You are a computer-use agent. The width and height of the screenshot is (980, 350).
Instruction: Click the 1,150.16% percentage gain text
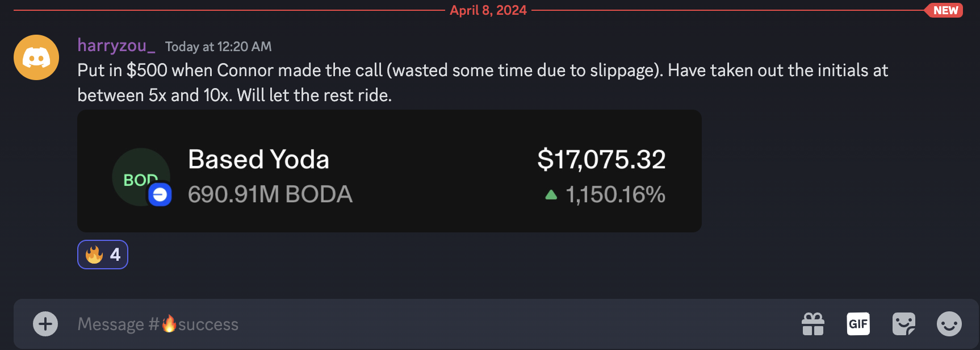[x=616, y=195]
